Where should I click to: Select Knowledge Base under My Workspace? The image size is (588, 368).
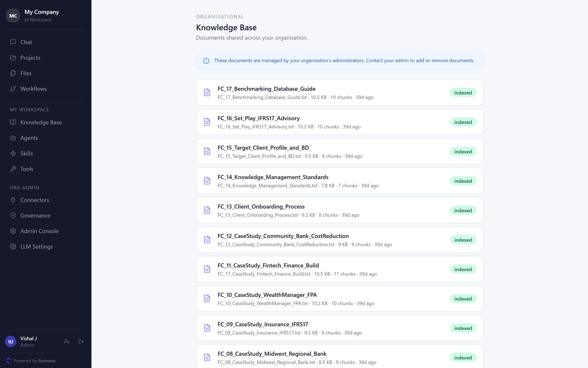[46, 122]
